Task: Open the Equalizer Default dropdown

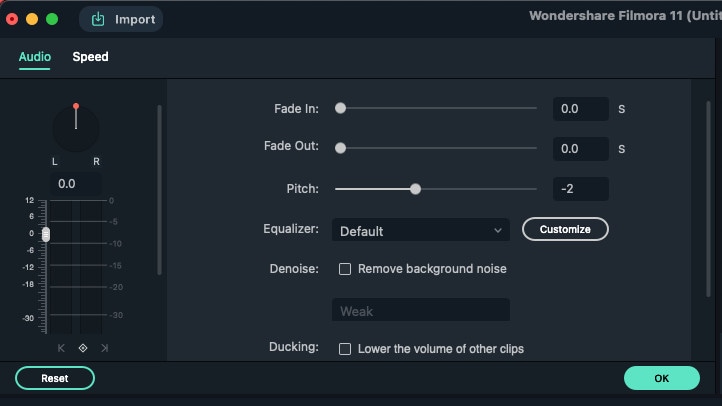Action: tap(421, 231)
